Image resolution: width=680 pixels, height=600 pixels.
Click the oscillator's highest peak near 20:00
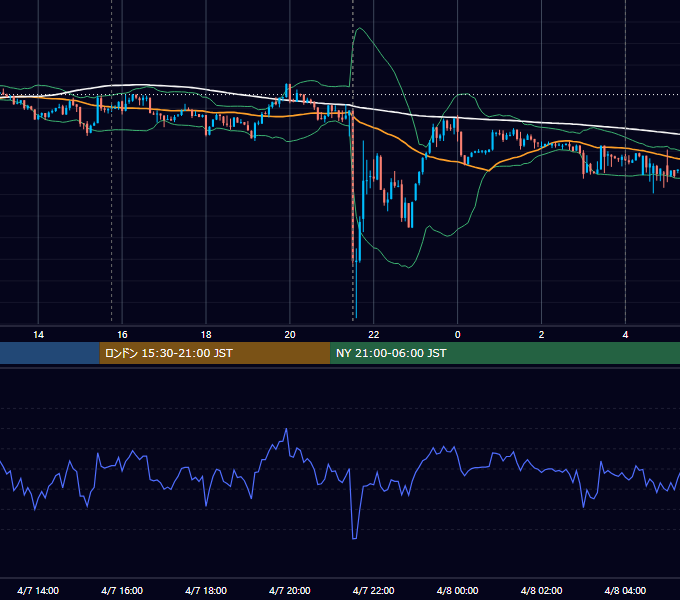286,429
